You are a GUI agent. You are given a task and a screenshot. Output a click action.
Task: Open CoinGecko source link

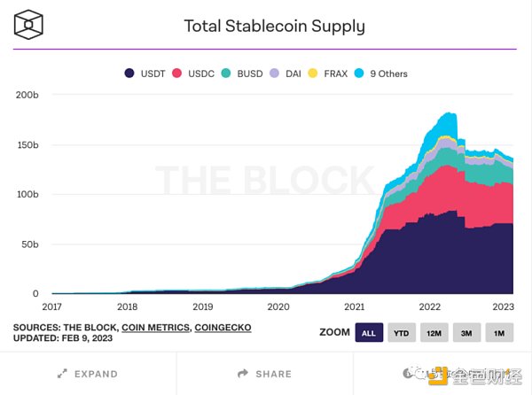point(223,328)
